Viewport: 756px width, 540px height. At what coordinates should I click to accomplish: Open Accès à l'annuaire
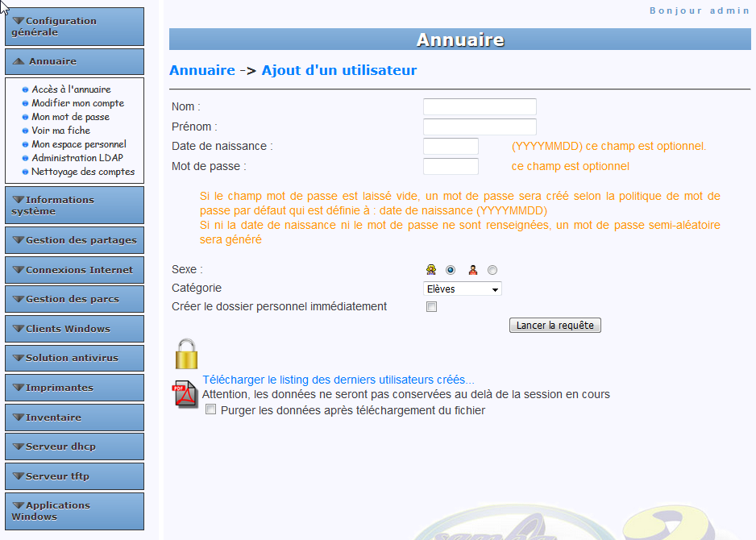pos(72,89)
